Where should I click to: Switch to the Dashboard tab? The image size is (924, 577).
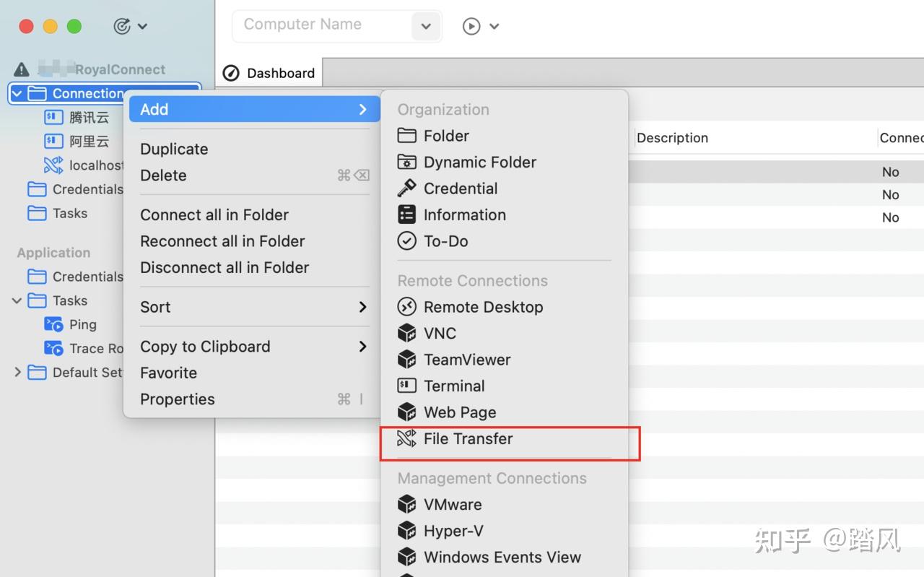[x=280, y=73]
